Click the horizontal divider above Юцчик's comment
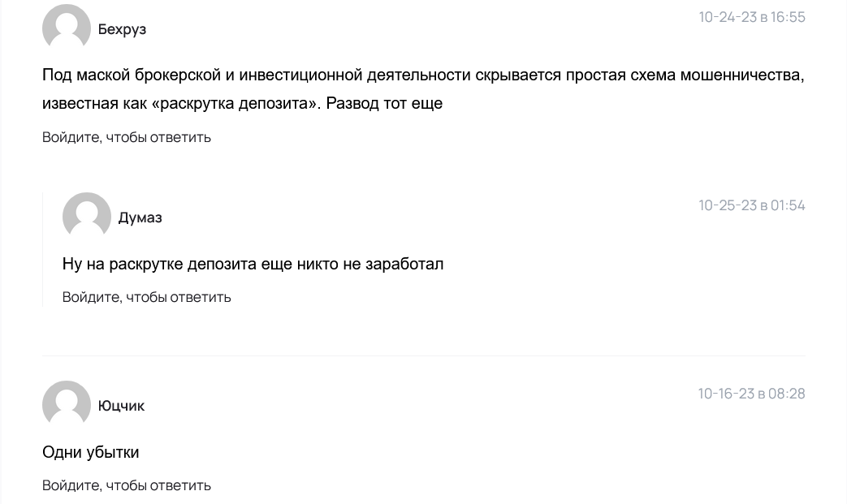Viewport: 847px width, 504px height. click(x=423, y=355)
